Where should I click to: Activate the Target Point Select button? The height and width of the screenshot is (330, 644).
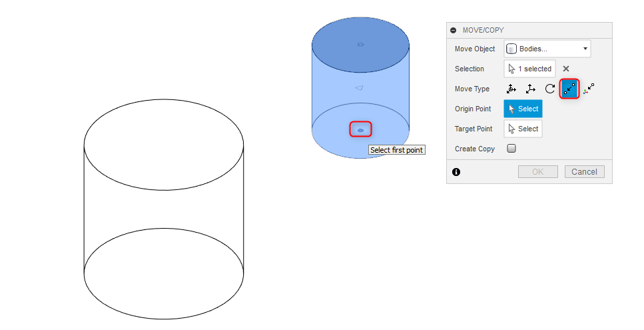point(523,129)
